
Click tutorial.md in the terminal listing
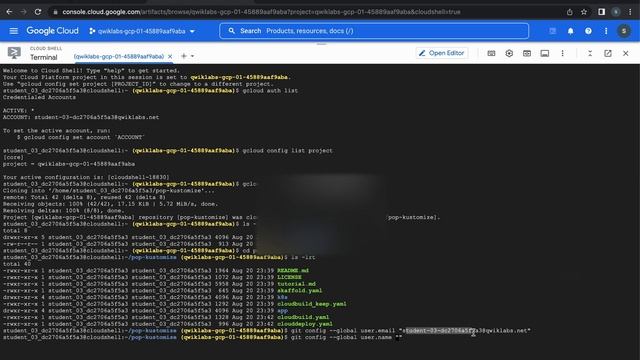tap(296, 284)
